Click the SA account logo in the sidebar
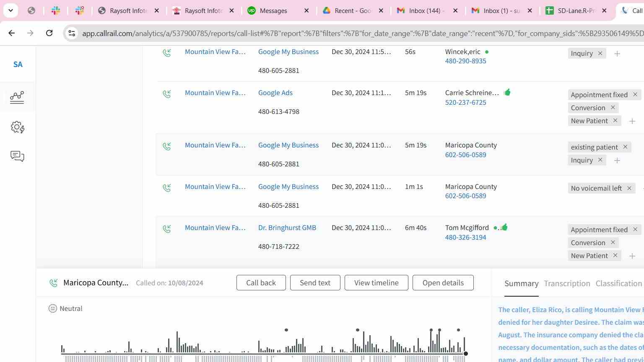644x362 pixels. tap(18, 65)
